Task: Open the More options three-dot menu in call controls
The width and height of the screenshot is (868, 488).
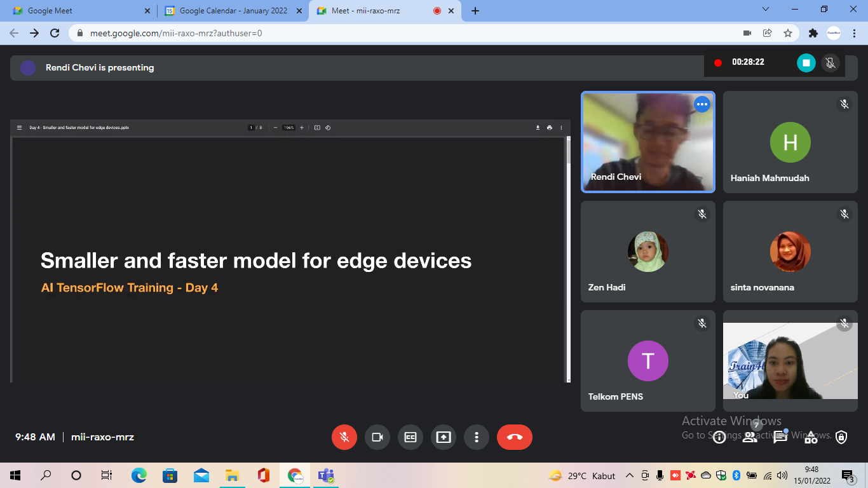Action: (477, 437)
